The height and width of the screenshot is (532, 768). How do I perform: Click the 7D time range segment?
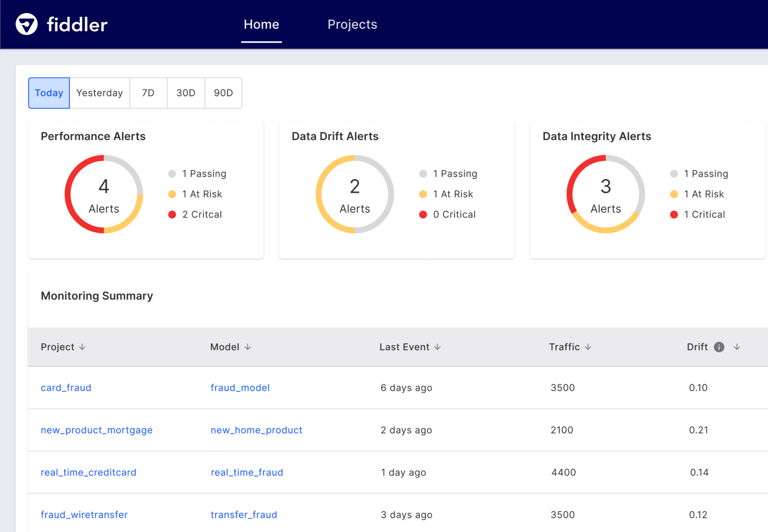click(148, 93)
